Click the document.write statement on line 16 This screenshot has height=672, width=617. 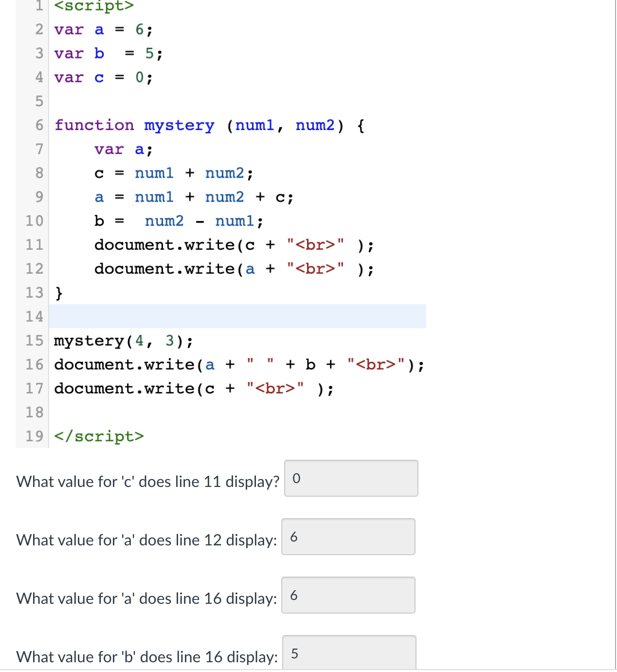pos(239,365)
